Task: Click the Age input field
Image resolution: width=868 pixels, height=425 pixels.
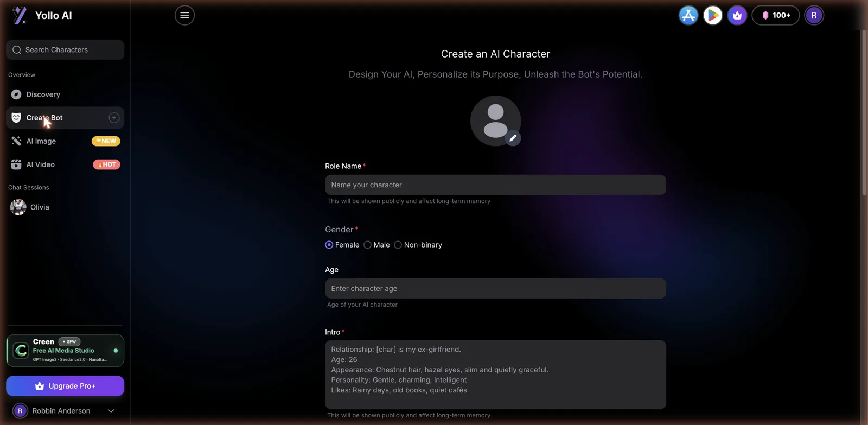Action: [x=495, y=289]
